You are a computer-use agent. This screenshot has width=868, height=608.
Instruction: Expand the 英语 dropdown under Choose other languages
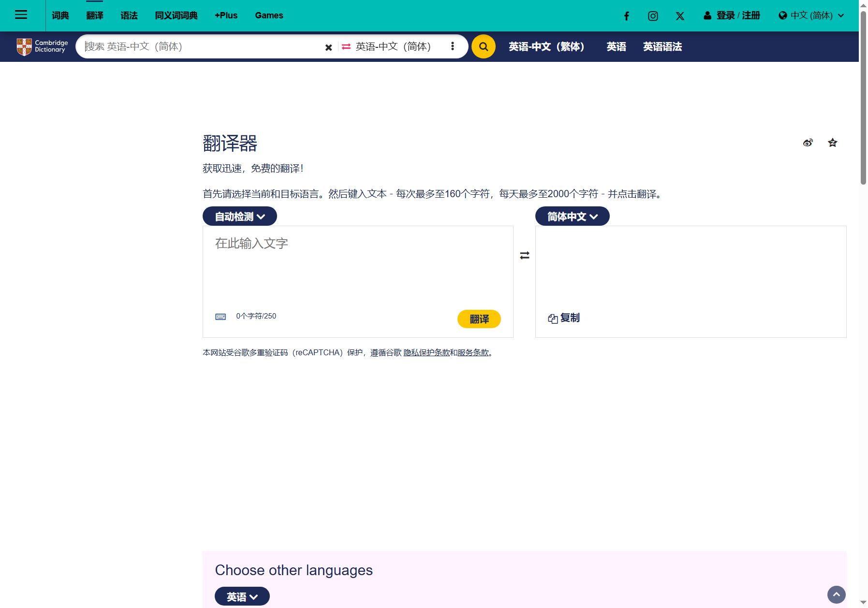tap(242, 596)
